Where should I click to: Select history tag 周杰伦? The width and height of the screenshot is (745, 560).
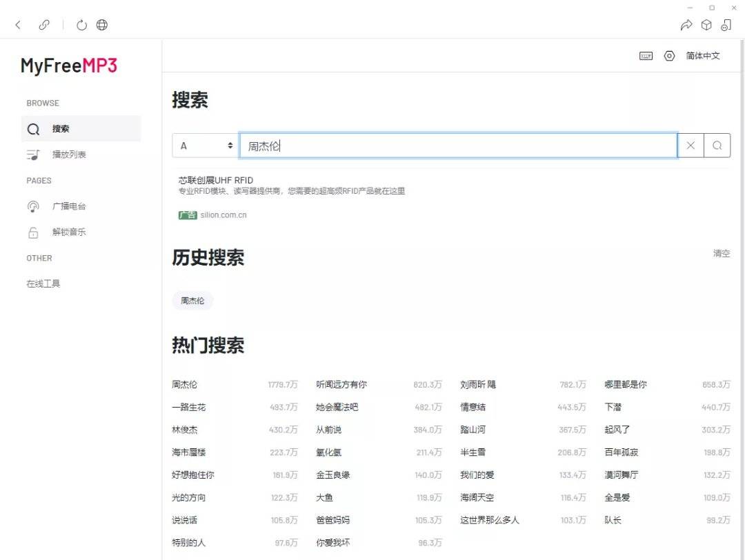192,301
